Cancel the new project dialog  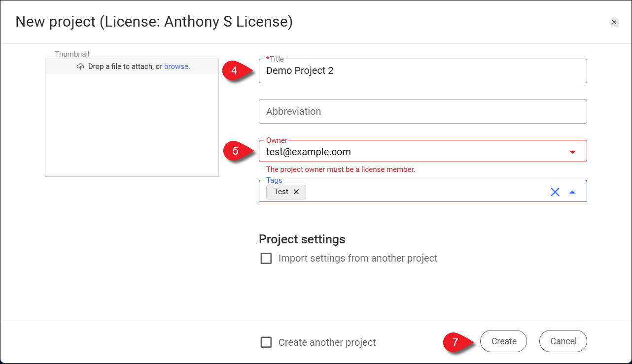563,341
